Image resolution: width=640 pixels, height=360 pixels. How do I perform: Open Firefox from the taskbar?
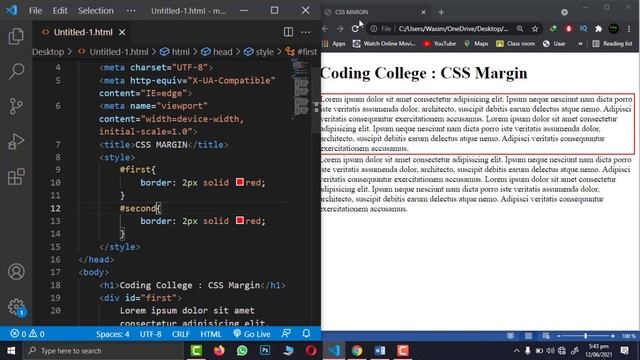tap(219, 351)
